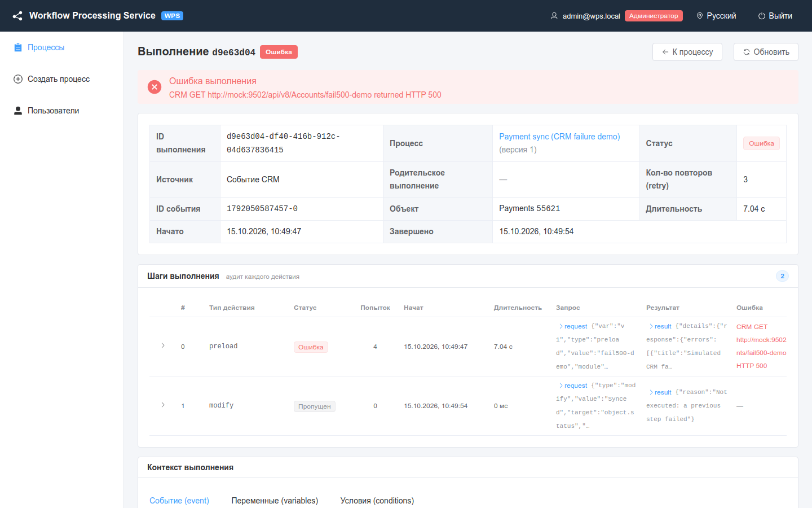The width and height of the screenshot is (812, 508).
Task: Click the admin@wps.local account name
Action: (592, 16)
